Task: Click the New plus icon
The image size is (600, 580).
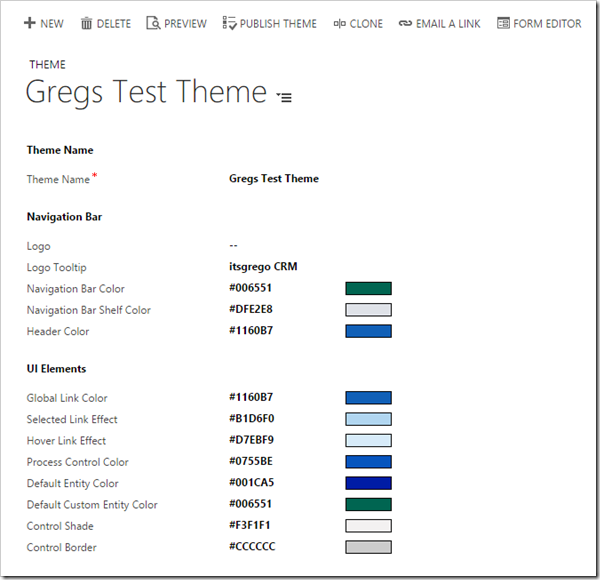Action: coord(29,23)
